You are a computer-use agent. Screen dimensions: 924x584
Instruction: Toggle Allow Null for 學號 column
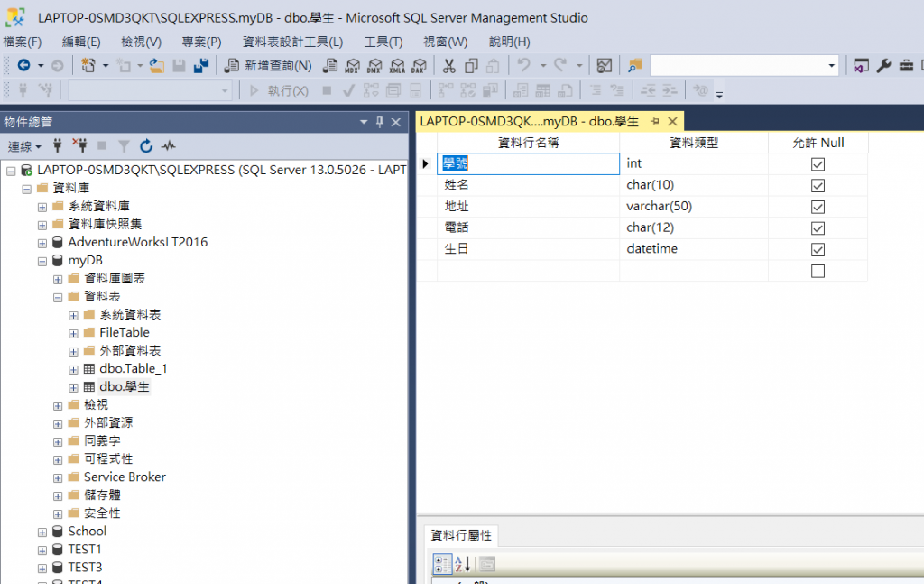[818, 163]
